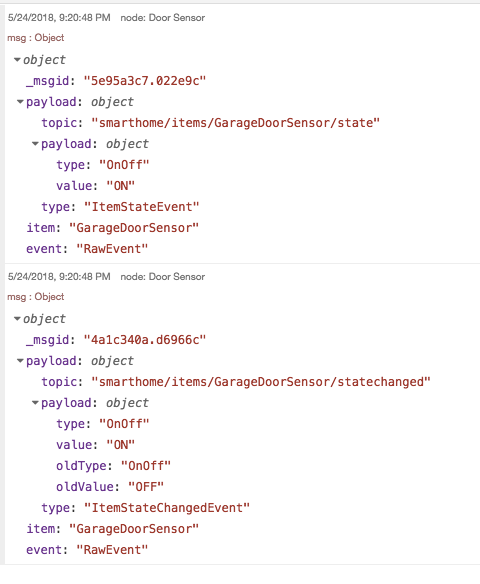Screen dimensions: 480x584
Task: Click second message's 'msg : Object' label
Action: tap(36, 297)
